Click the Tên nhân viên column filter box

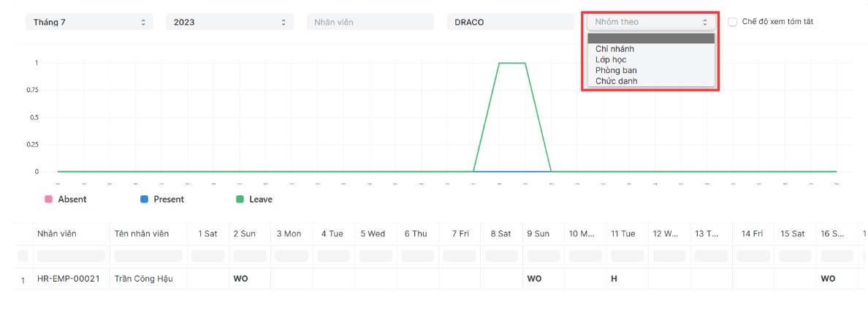click(x=148, y=256)
